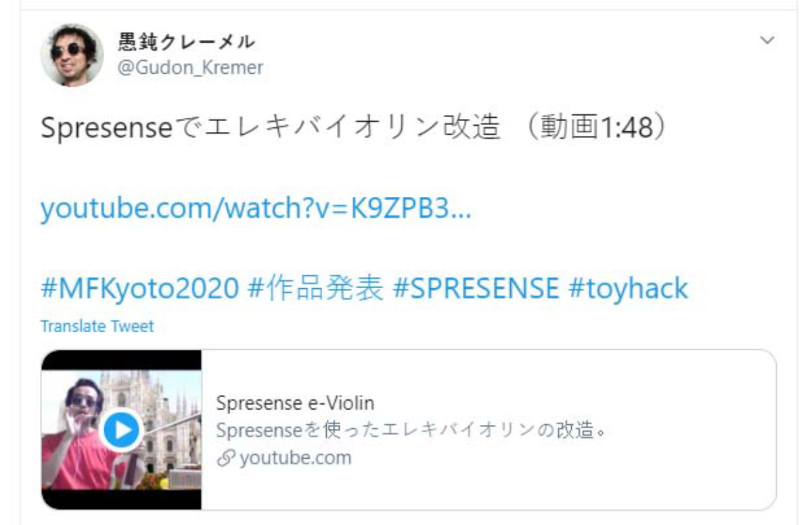Viewport: 812px width, 525px height.
Task: Open tweet options chevron menu
Action: pos(767,41)
